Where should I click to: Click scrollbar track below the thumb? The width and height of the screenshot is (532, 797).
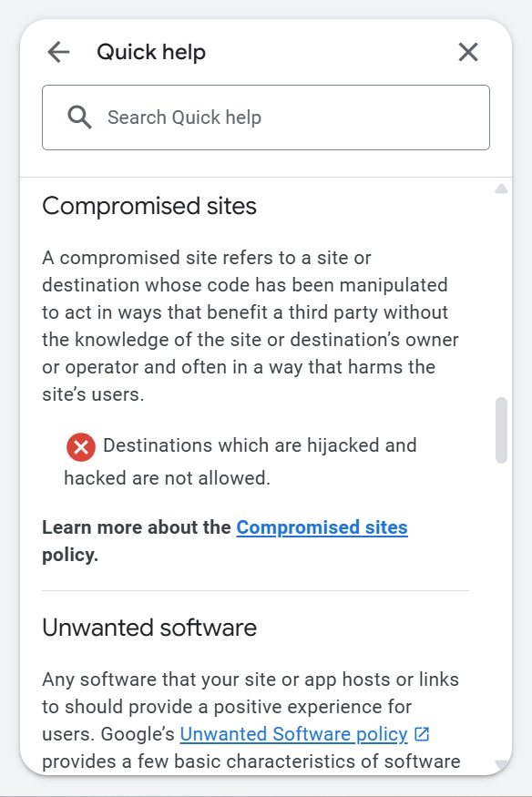[x=501, y=610]
